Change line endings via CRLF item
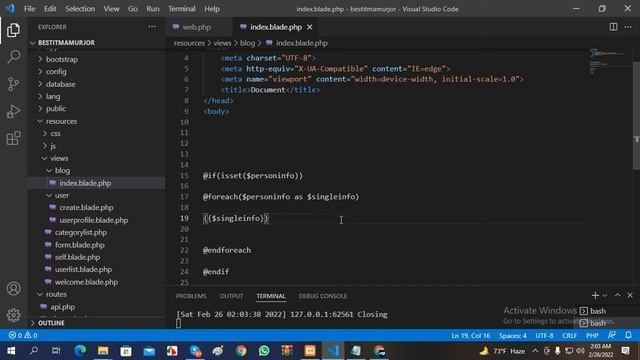The image size is (640, 360). point(569,336)
